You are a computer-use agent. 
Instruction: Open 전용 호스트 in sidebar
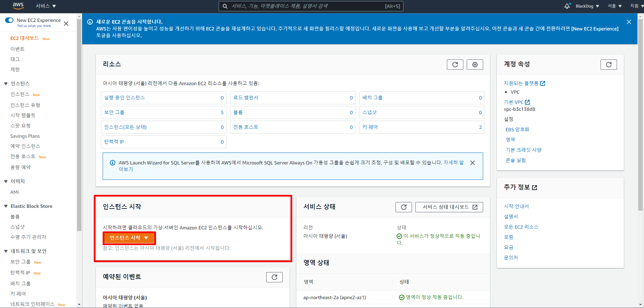pyautogui.click(x=23, y=157)
